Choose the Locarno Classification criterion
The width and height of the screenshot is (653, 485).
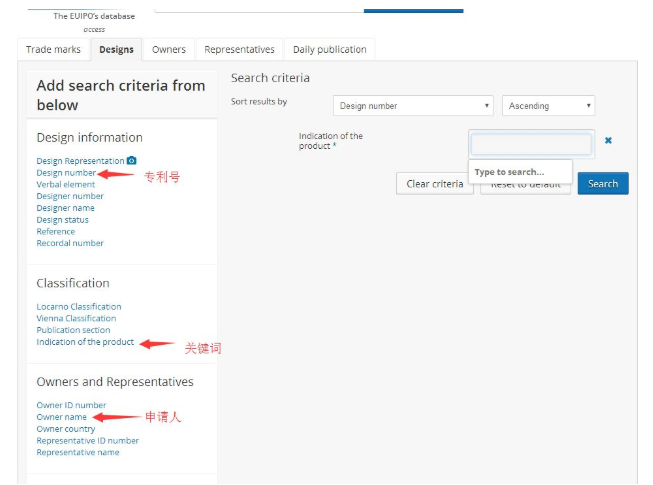click(x=79, y=307)
